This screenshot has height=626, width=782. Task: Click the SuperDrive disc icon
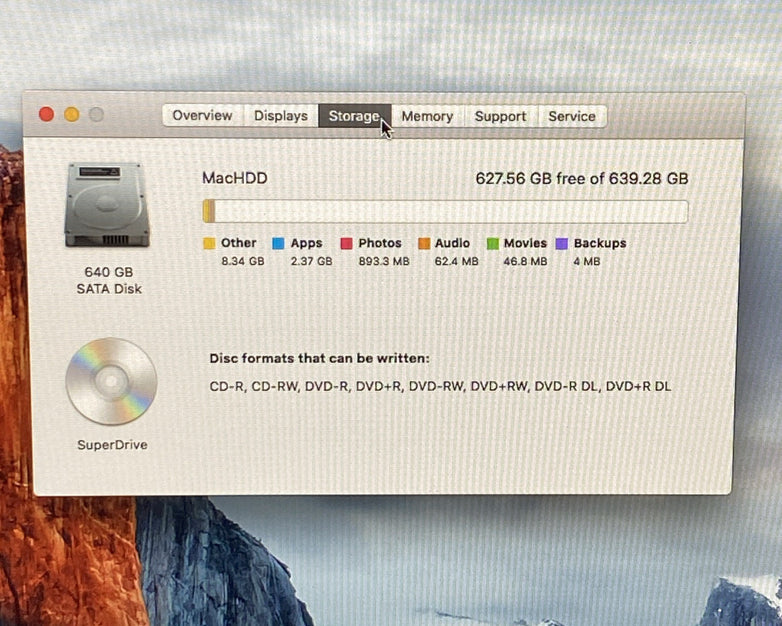pos(111,382)
